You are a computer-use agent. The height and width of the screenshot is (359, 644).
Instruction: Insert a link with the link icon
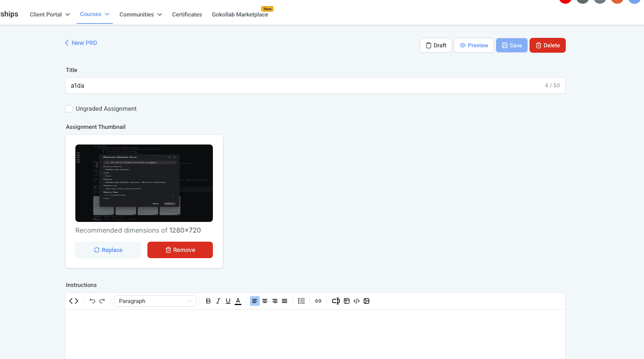(x=318, y=301)
